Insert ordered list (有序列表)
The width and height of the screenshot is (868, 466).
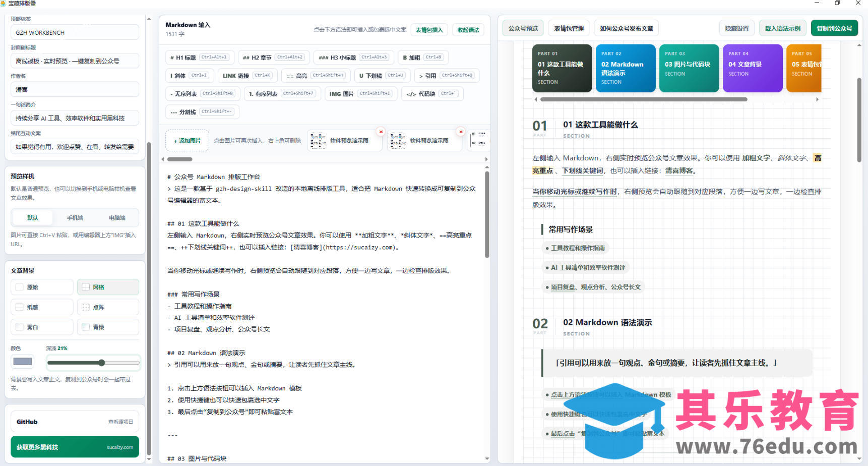pyautogui.click(x=282, y=94)
